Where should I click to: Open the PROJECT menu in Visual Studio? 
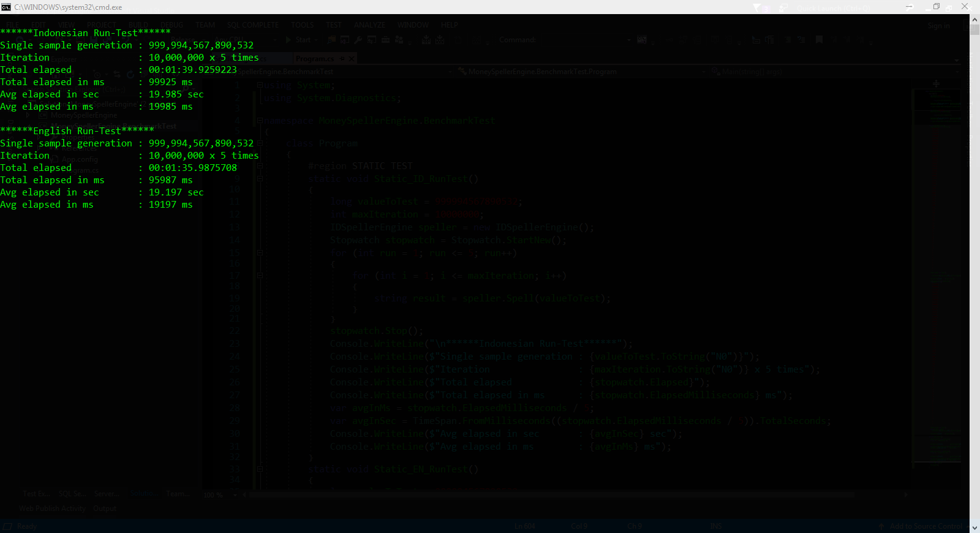tap(102, 25)
